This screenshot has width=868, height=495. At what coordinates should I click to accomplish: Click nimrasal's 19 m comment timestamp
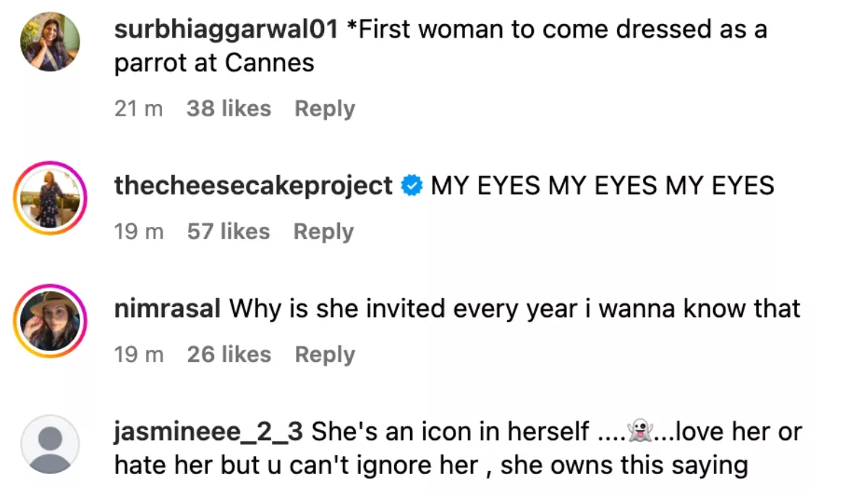[138, 354]
